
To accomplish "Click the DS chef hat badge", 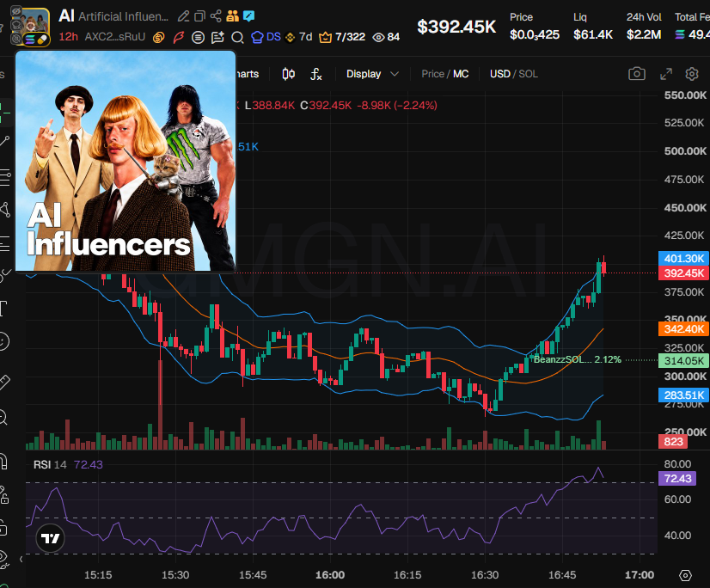I will 266,37.
